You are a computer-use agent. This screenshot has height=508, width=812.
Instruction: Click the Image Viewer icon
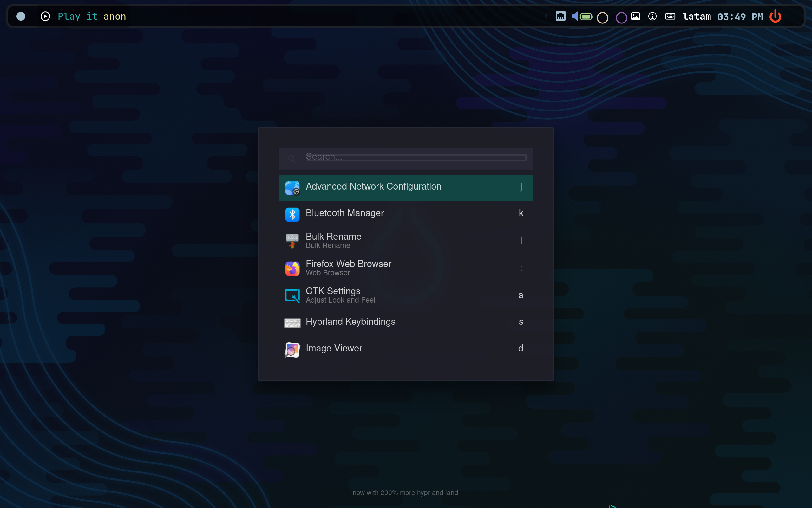coord(292,350)
